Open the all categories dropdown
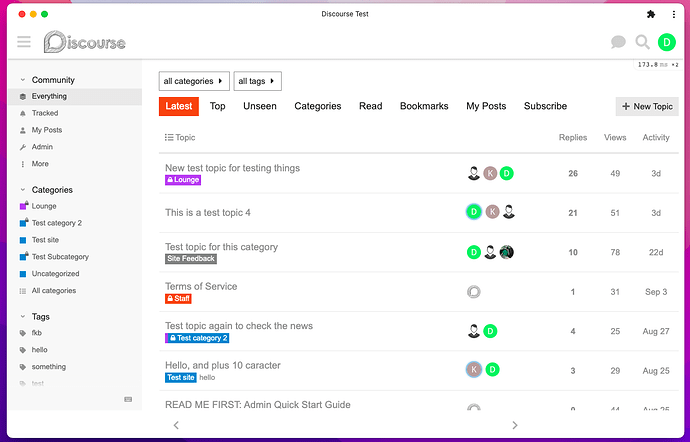The width and height of the screenshot is (690, 442). coord(194,81)
